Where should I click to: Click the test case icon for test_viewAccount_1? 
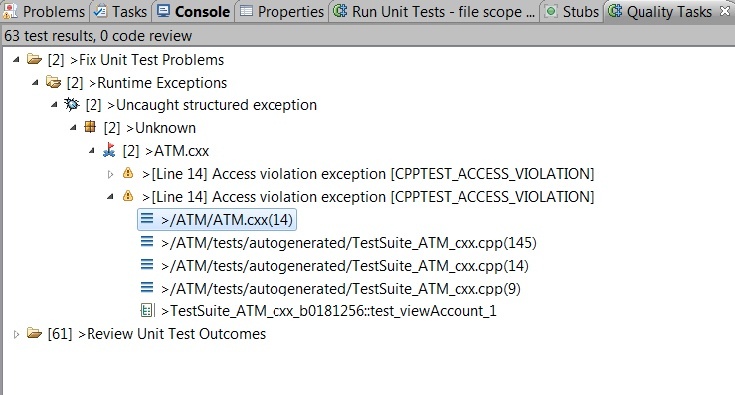(147, 310)
